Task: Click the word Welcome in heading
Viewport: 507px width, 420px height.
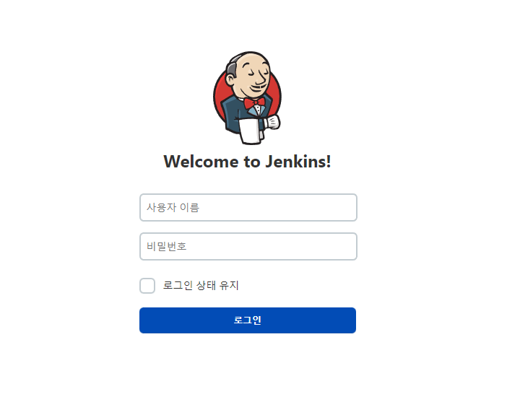Action: (x=201, y=162)
